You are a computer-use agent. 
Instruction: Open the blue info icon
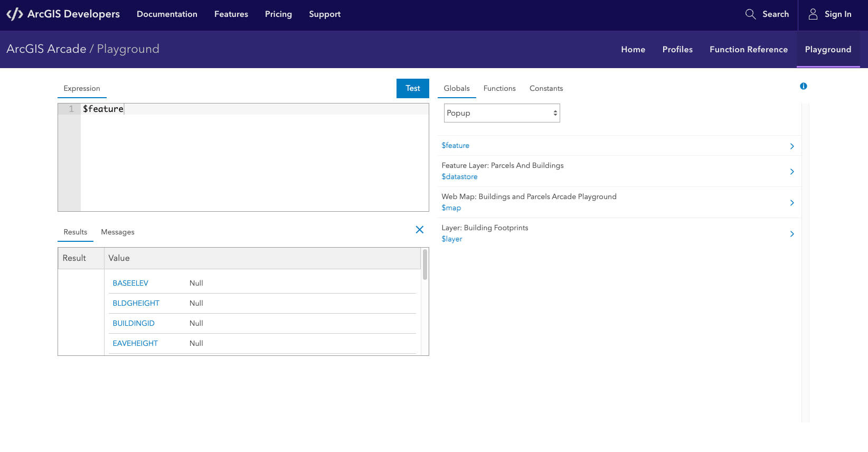click(x=804, y=86)
